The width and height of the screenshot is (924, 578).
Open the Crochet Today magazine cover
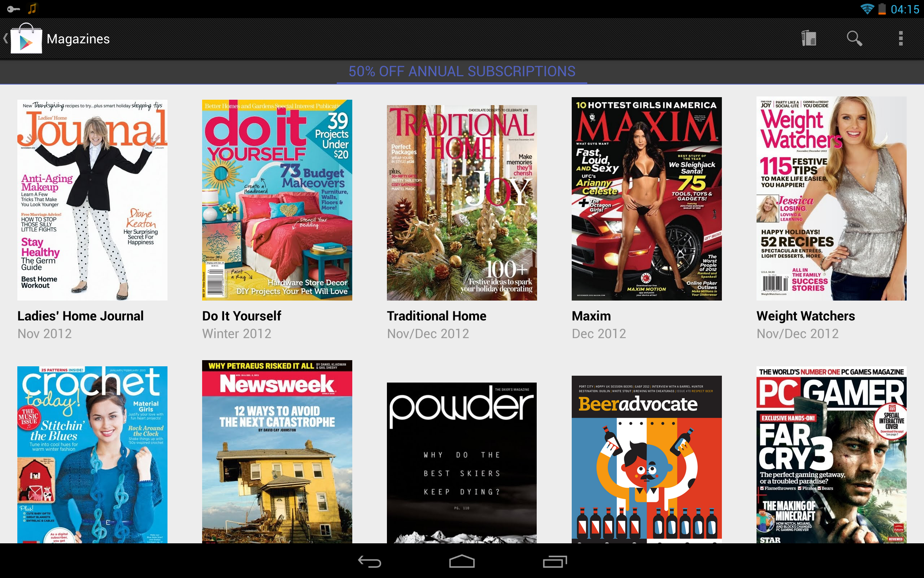(92, 454)
